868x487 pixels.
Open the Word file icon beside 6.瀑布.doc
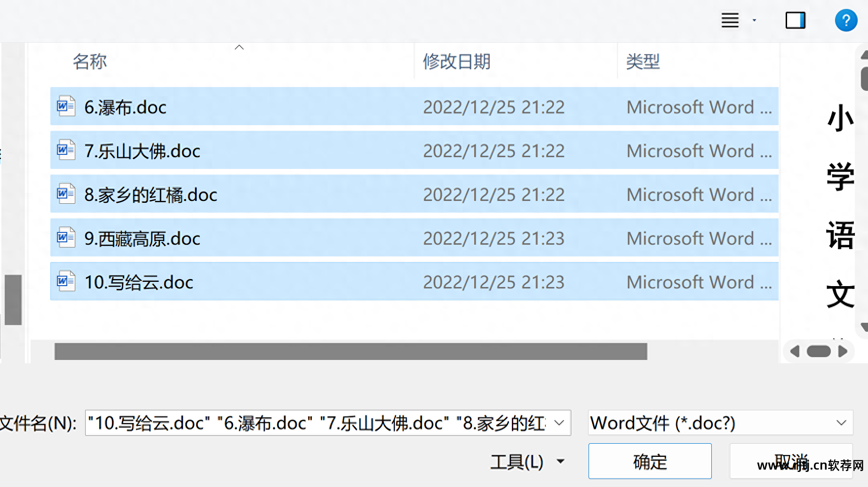(x=65, y=106)
